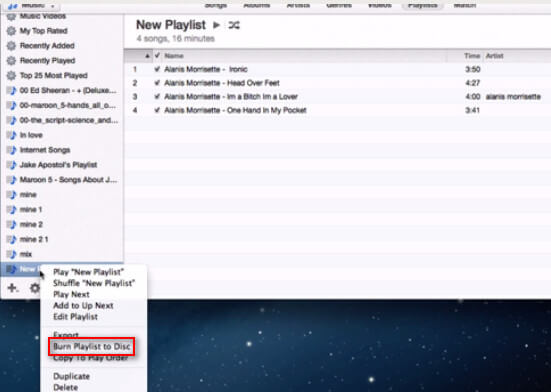
Task: Shuffle New Playlist with the shuffle icon
Action: click(x=234, y=25)
